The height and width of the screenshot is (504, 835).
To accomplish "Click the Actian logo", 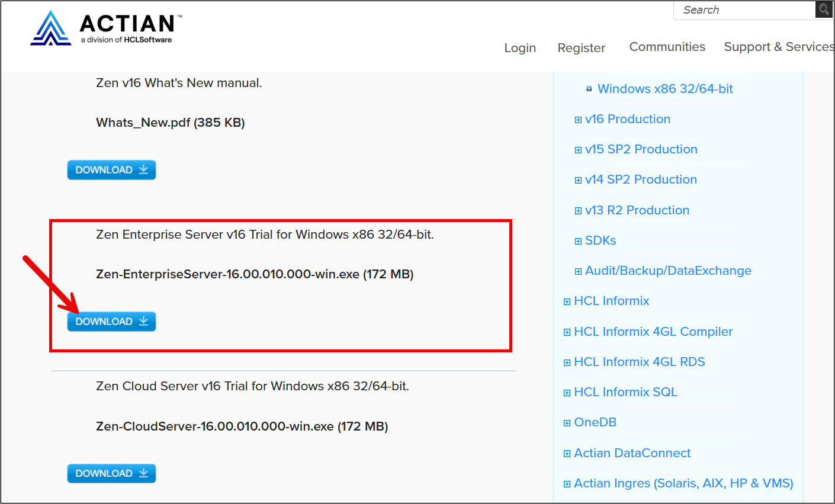I will click(105, 27).
